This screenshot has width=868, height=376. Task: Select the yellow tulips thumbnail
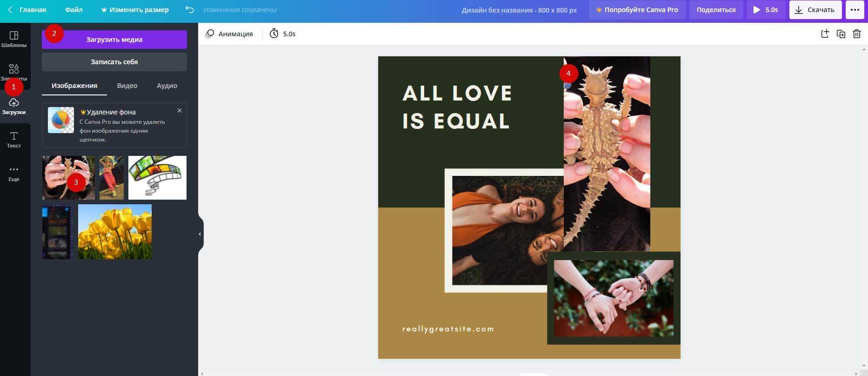point(115,231)
